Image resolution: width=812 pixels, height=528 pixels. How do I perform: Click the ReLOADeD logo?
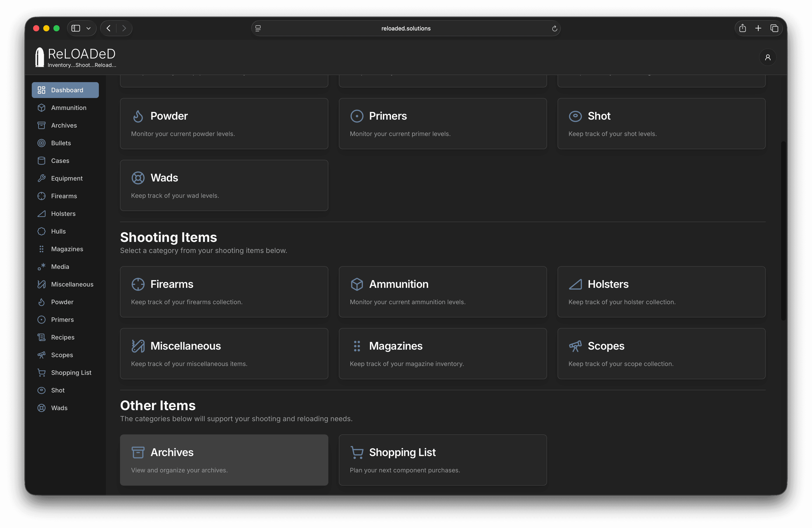point(76,57)
